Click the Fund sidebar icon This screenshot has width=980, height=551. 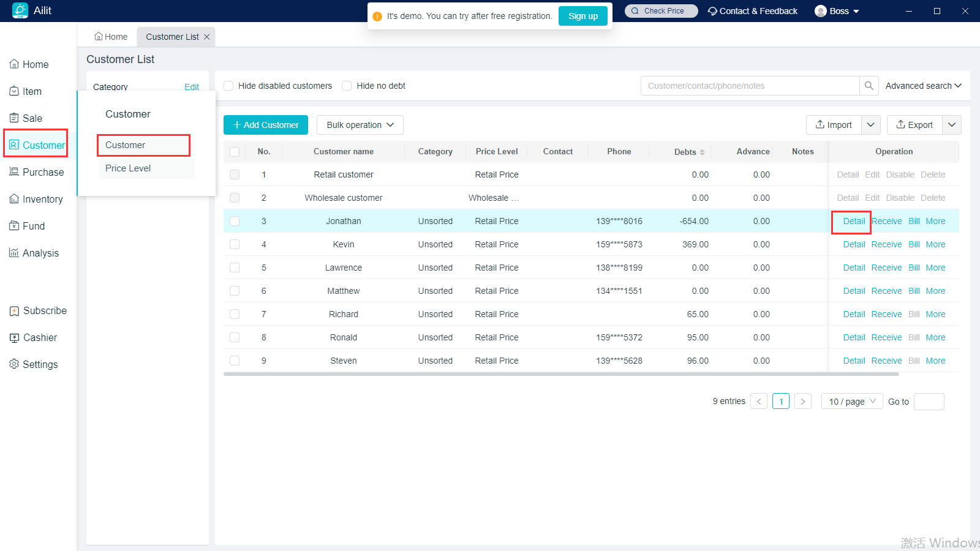pos(14,226)
